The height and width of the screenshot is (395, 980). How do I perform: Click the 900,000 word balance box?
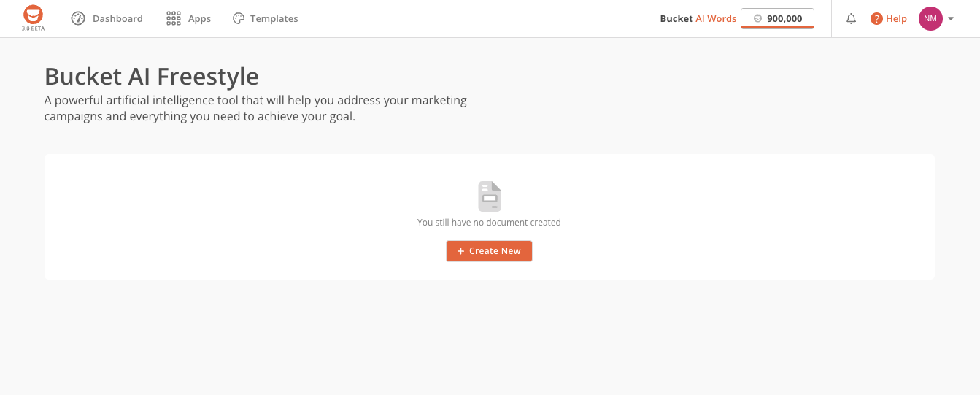point(777,19)
